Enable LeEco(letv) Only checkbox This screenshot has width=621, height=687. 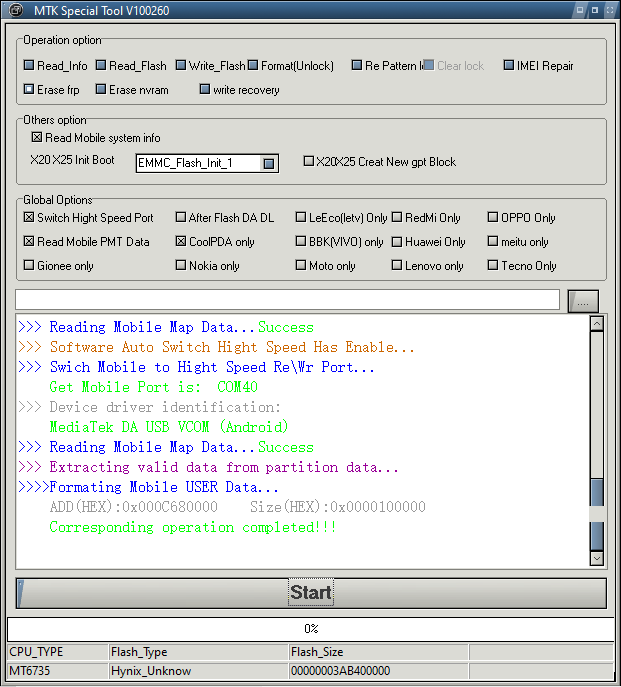coord(301,217)
